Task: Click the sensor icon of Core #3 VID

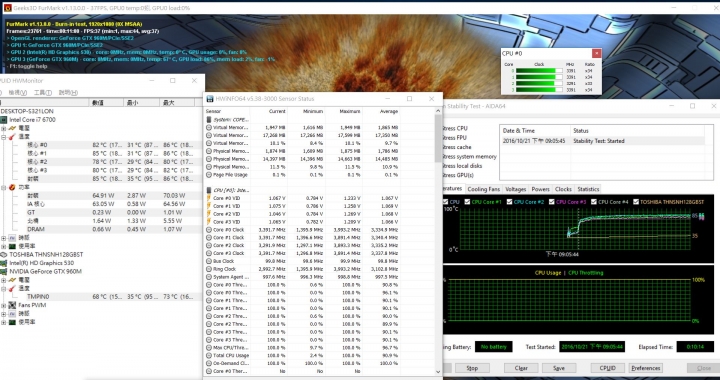Action: [x=209, y=222]
